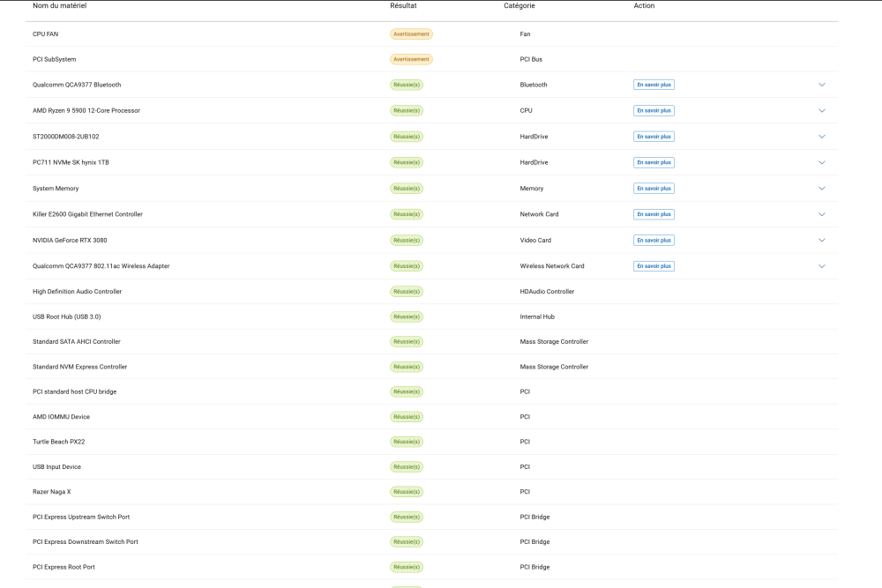Image resolution: width=882 pixels, height=588 pixels.
Task: Click the Réussie(s) badge for Razer Naga X
Action: [x=407, y=492]
